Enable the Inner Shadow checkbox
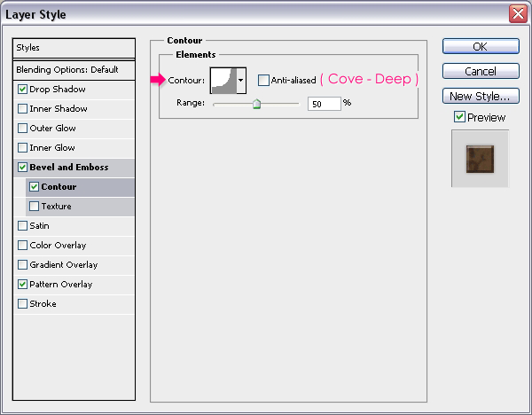This screenshot has height=415, width=532. pos(22,109)
